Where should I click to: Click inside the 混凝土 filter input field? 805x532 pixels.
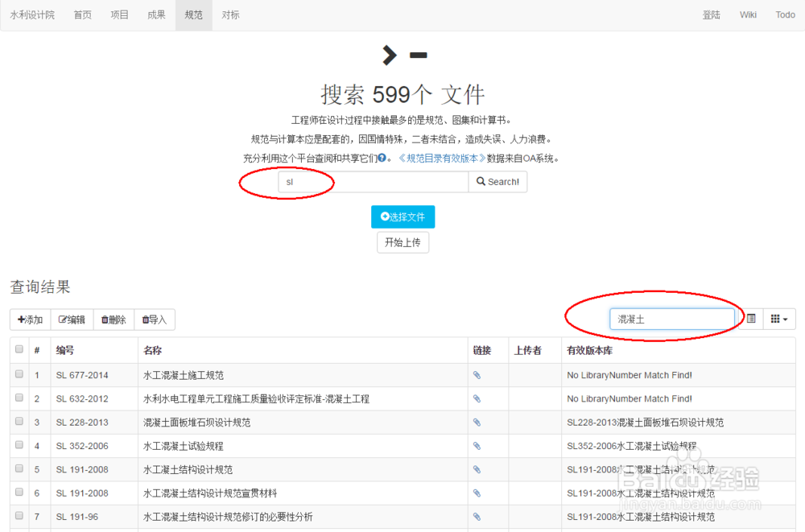pos(672,319)
